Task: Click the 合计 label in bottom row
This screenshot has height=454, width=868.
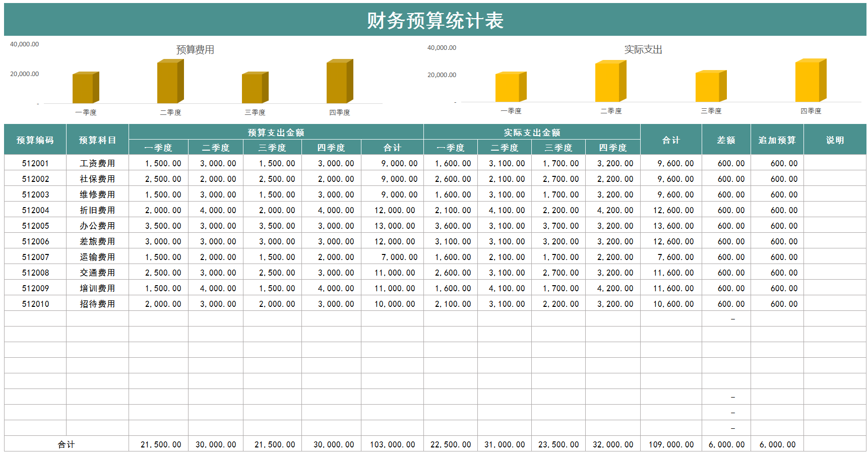Action: (x=66, y=444)
